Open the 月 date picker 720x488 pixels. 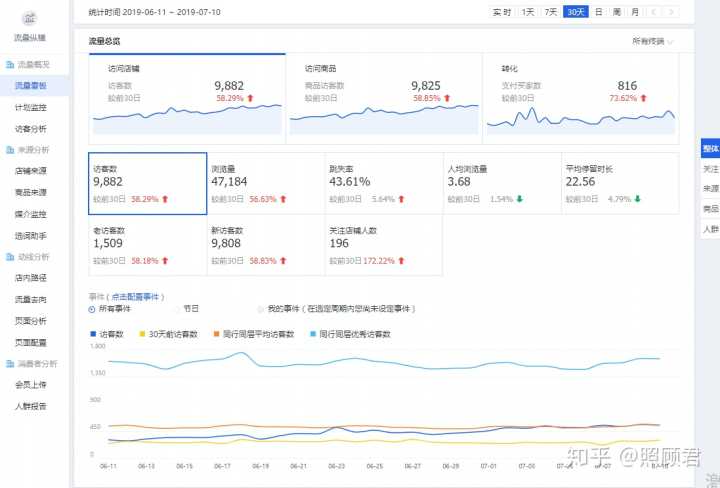pyautogui.click(x=635, y=11)
